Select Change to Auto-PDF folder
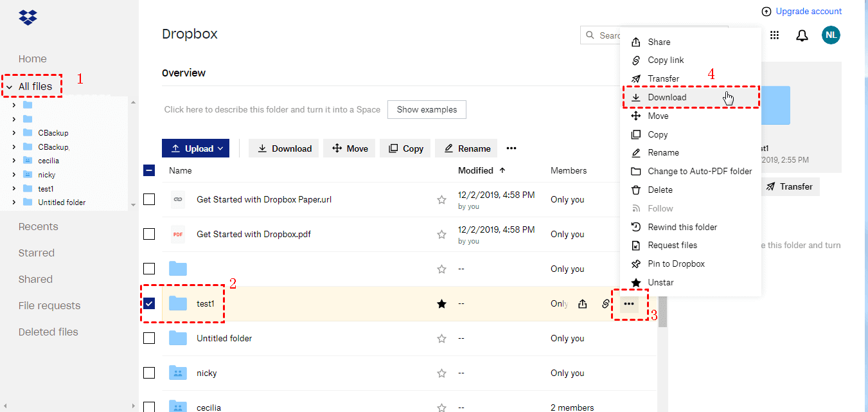Image resolution: width=868 pixels, height=412 pixels. [x=691, y=171]
